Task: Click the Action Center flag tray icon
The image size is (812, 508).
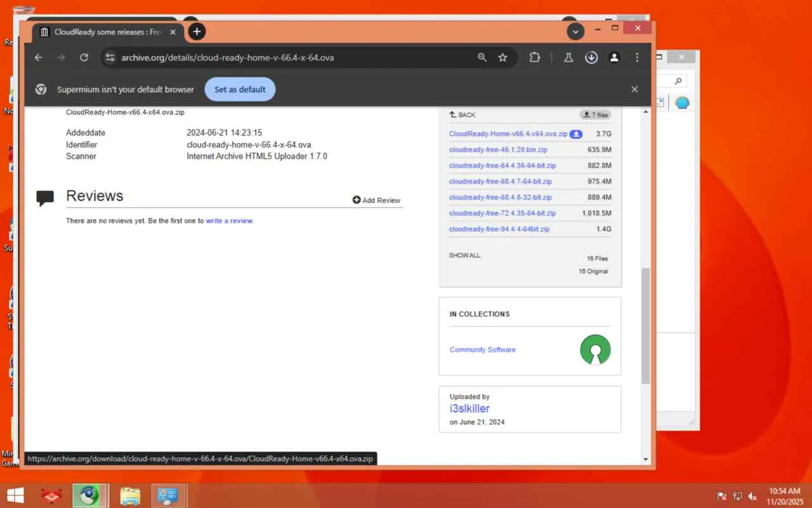Action: point(722,496)
